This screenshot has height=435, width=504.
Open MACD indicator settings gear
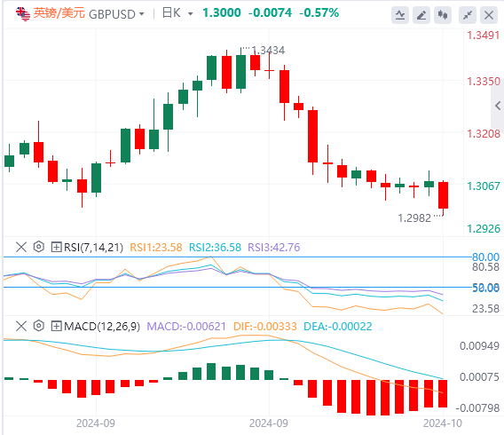point(38,326)
